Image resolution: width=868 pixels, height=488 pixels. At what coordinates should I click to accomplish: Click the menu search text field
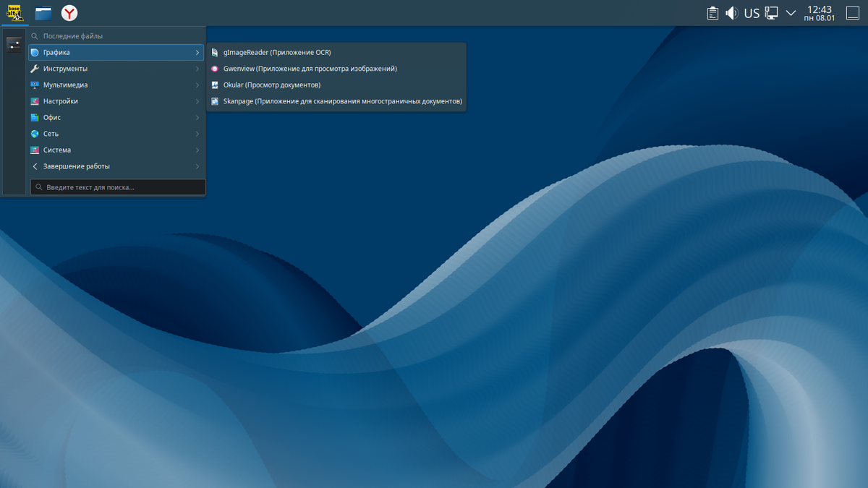tap(118, 187)
